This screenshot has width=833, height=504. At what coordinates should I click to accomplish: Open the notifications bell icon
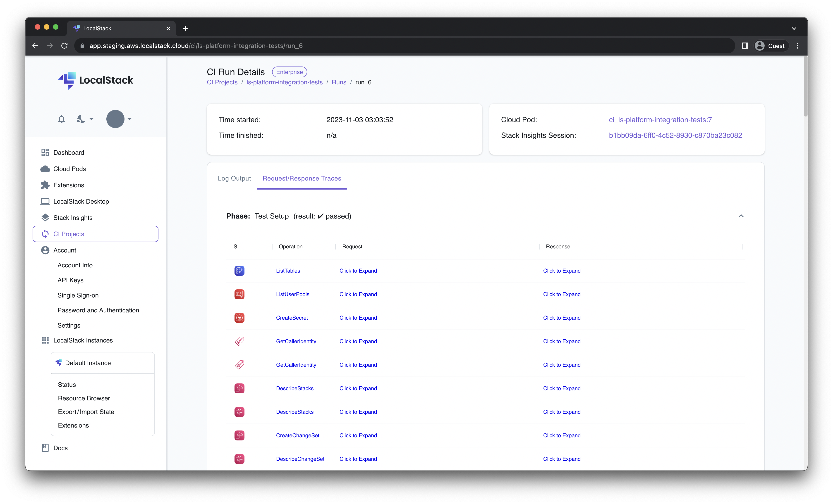click(61, 119)
